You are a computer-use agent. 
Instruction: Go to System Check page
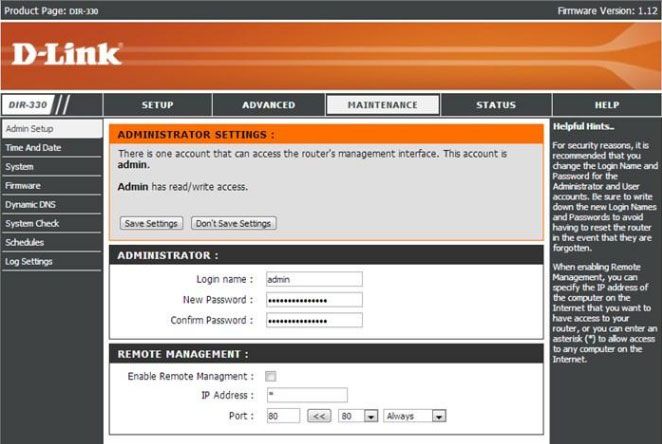pyautogui.click(x=33, y=224)
